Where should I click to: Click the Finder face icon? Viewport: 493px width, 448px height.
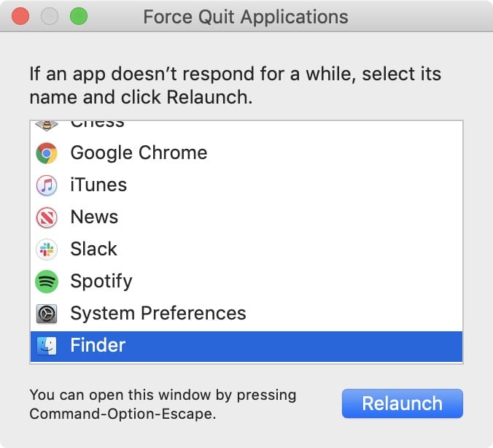click(47, 346)
